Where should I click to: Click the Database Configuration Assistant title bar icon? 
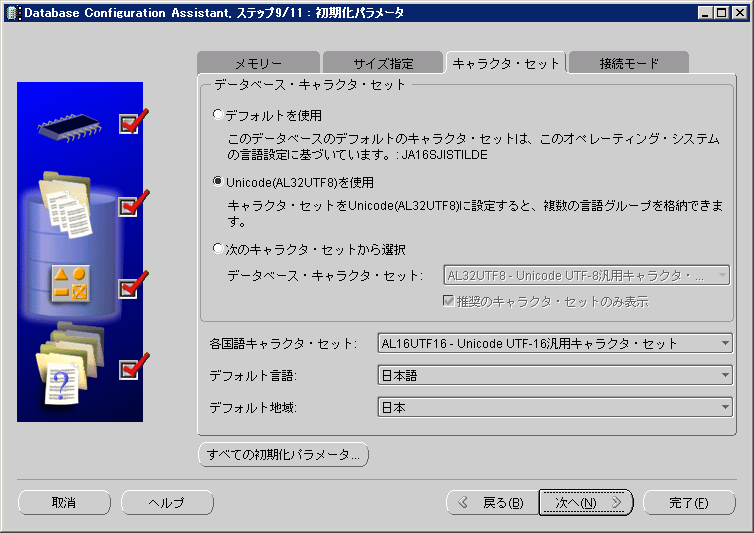12,13
